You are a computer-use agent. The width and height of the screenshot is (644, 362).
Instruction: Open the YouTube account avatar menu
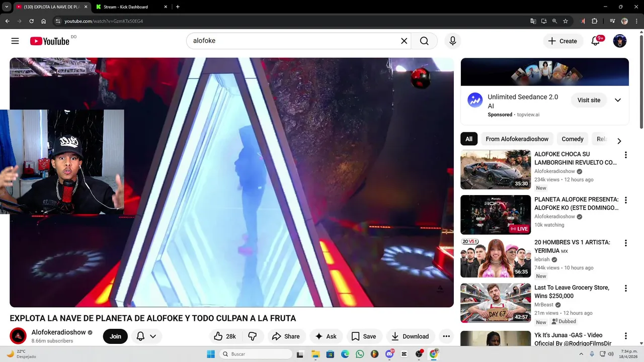tap(620, 41)
